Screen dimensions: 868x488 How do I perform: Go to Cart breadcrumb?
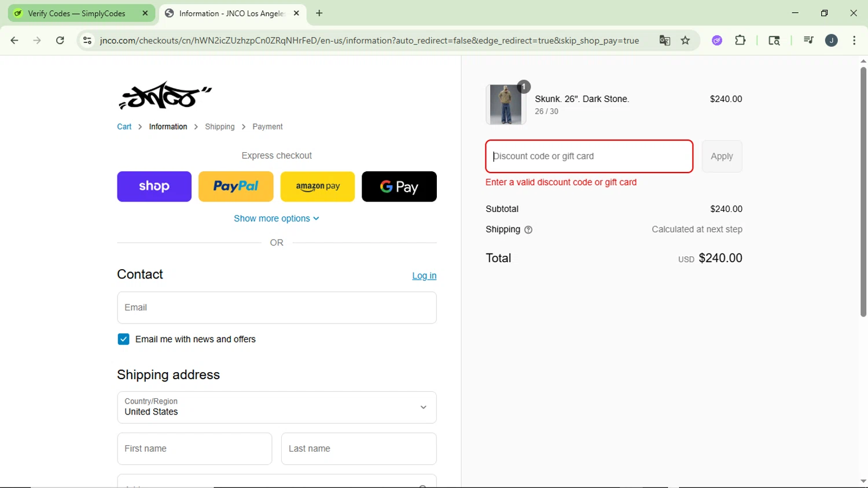tap(124, 127)
